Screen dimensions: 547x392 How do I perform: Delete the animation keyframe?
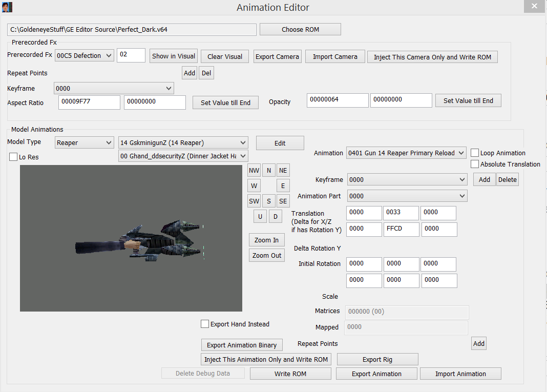pos(508,179)
